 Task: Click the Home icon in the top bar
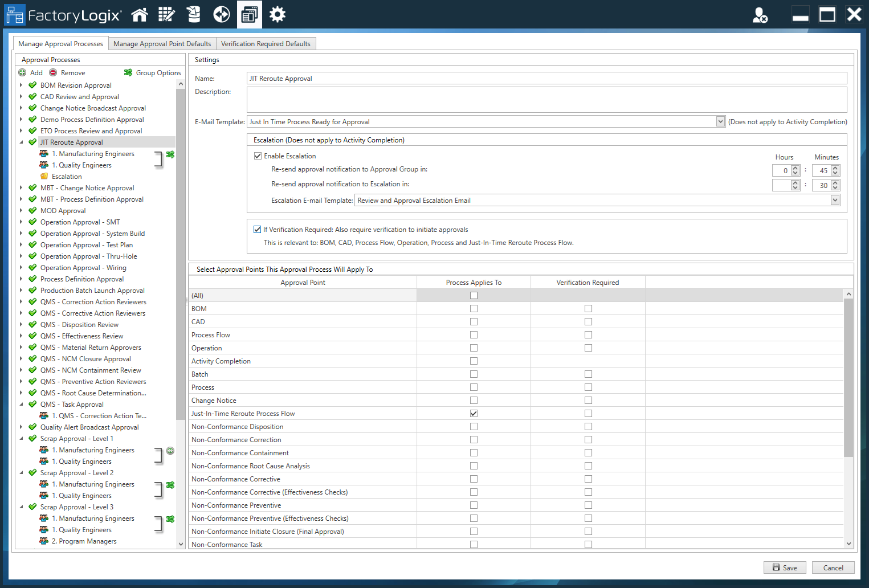pyautogui.click(x=140, y=15)
